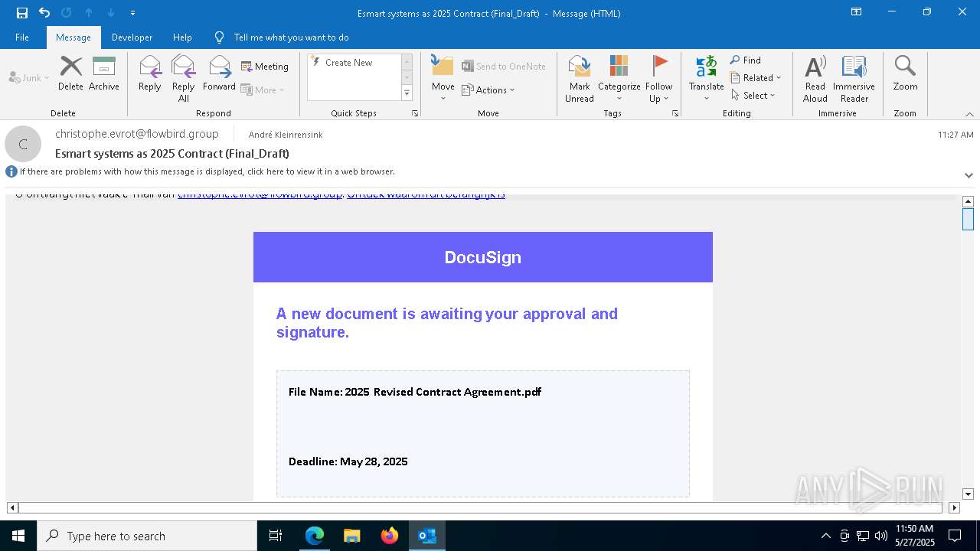Click the info bar to view in browser
This screenshot has width=980, height=551.
click(x=207, y=171)
